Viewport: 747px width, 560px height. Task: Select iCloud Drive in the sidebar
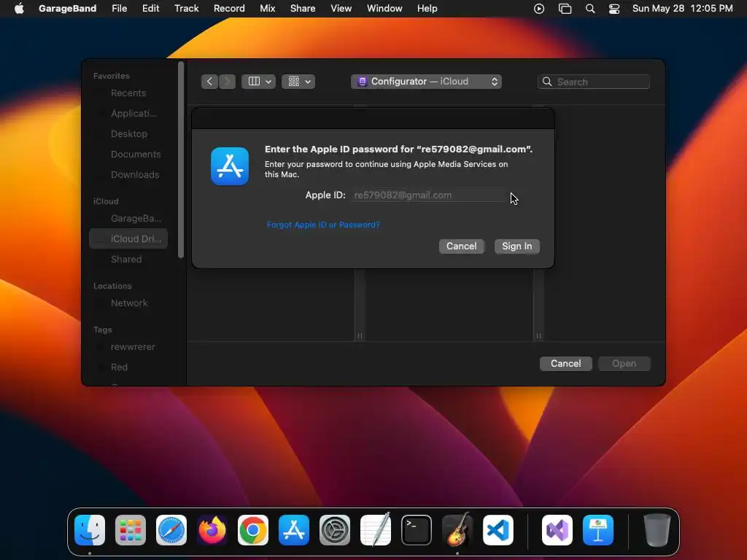click(x=128, y=238)
